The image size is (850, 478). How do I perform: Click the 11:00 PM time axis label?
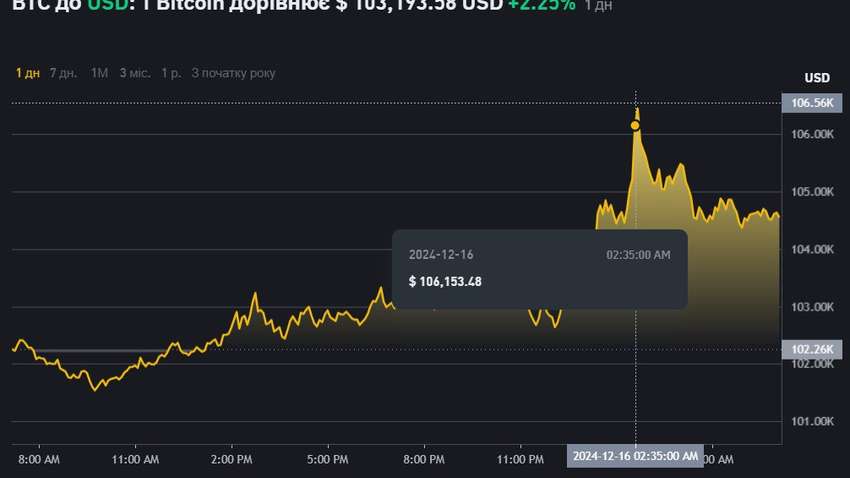520,460
